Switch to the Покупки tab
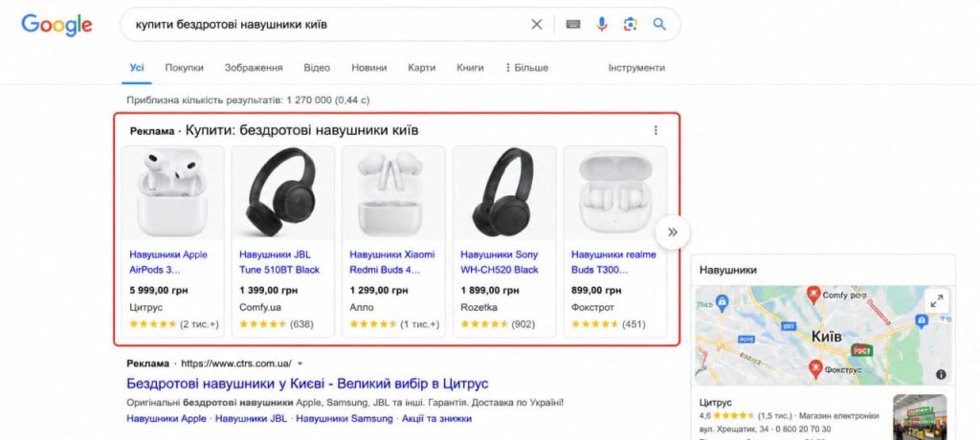 point(185,68)
